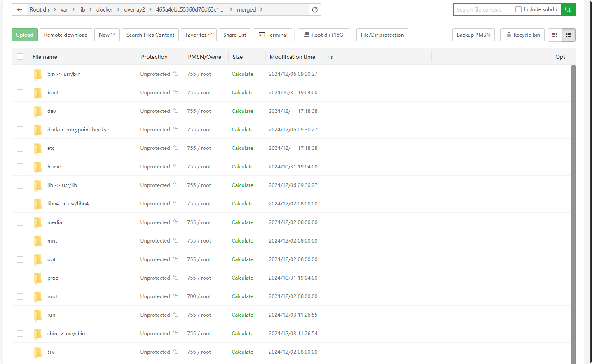
Task: Expand the New dropdown
Action: pos(107,35)
